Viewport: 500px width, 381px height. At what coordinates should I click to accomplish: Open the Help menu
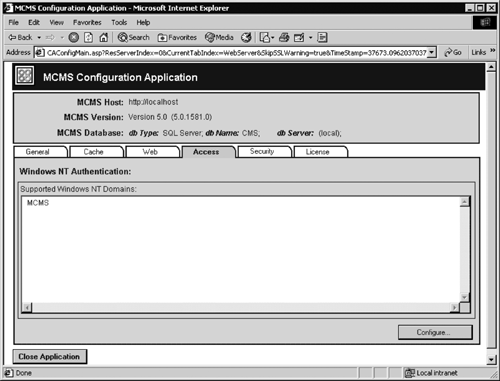click(143, 22)
